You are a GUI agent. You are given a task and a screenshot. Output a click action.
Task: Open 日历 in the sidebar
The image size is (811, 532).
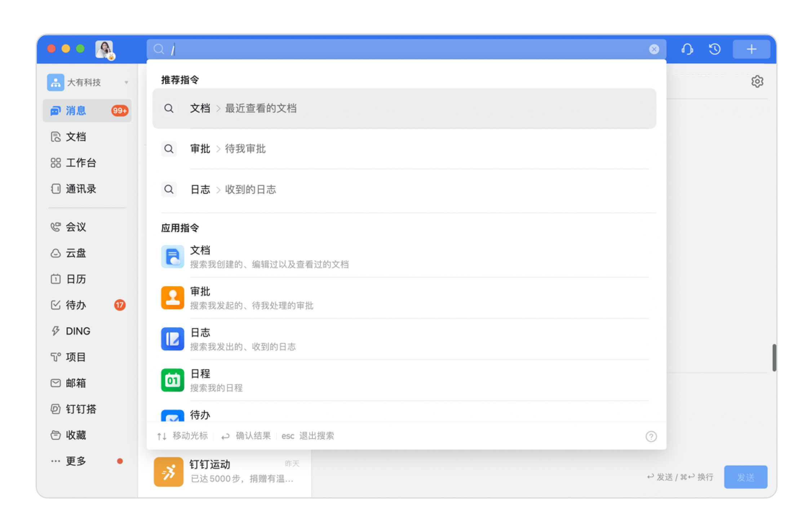(x=87, y=279)
